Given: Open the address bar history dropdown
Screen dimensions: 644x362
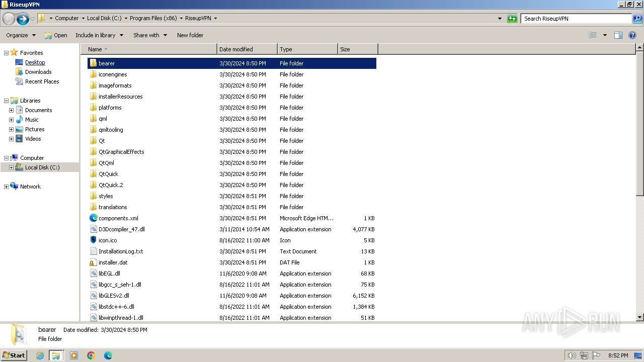Looking at the screenshot, I should click(500, 19).
